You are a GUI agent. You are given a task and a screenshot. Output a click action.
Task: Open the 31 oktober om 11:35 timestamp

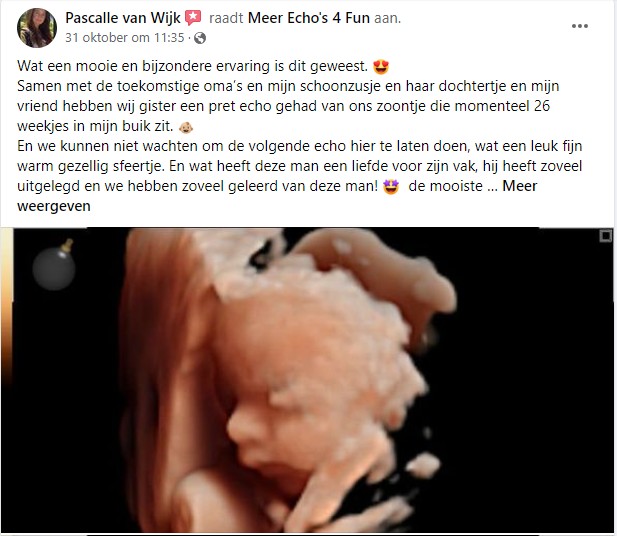(x=125, y=38)
